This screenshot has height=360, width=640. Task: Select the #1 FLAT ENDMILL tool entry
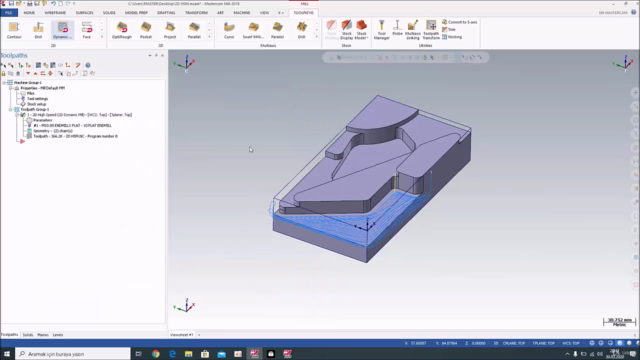[72, 125]
